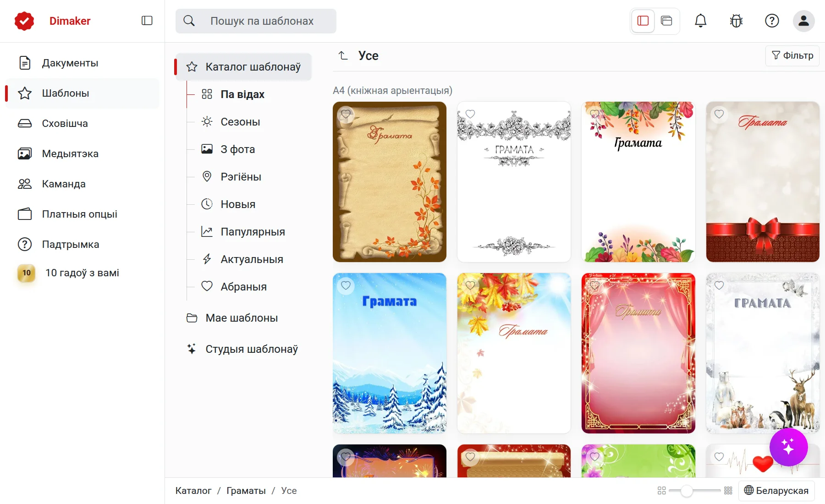The width and height of the screenshot is (825, 504).
Task: Click the gold 10 years anniversary badge
Action: click(27, 273)
